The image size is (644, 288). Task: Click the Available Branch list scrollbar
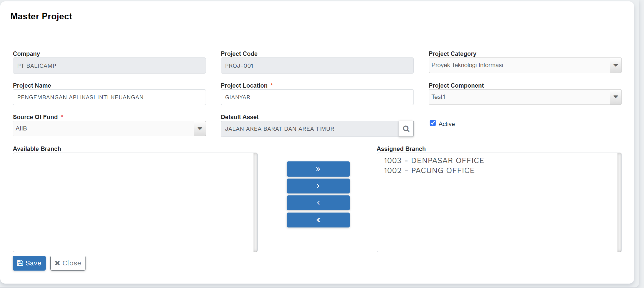tap(255, 202)
